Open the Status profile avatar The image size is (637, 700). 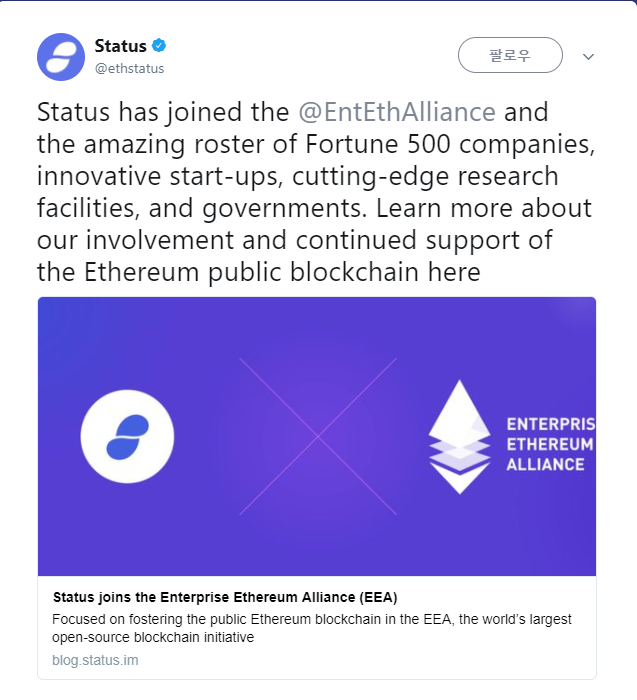61,56
